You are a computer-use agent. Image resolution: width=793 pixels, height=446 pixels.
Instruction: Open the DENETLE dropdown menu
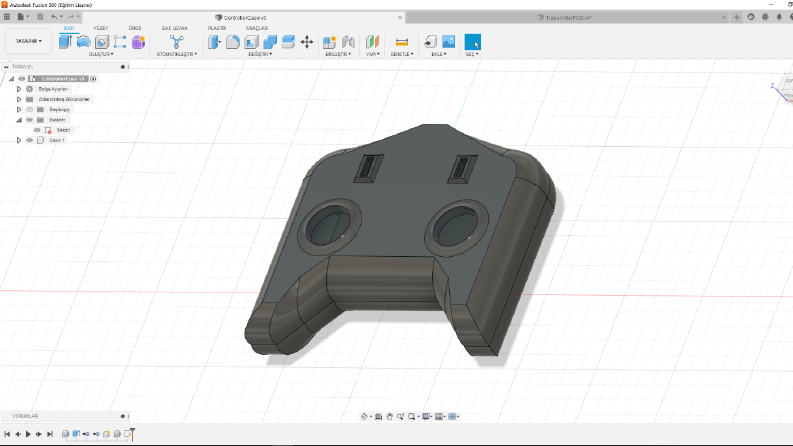click(x=402, y=54)
